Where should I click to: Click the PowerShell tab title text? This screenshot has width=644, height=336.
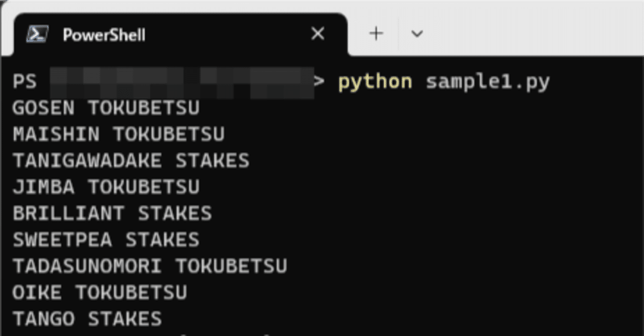(x=104, y=35)
